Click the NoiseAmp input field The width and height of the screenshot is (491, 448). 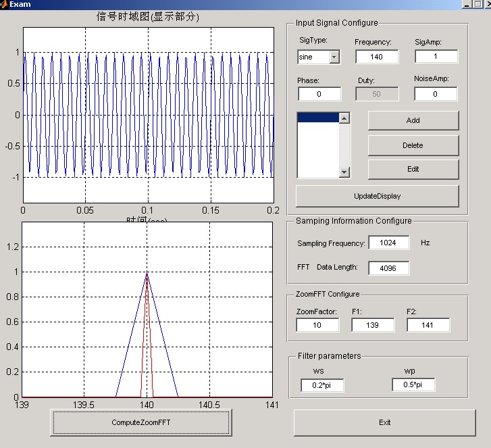435,94
